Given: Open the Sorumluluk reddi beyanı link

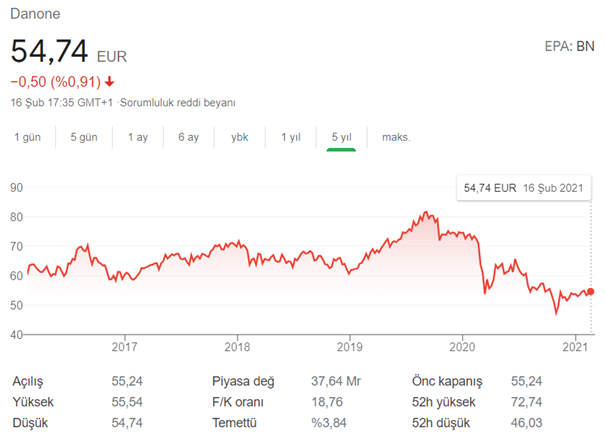Looking at the screenshot, I should [x=180, y=103].
